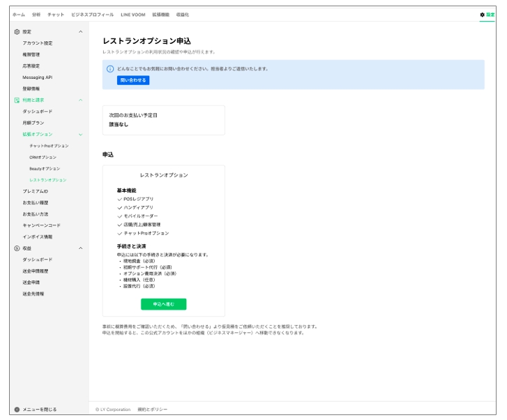Open the 収益化 tab
Viewport: 507px width, 420px height.
182,15
